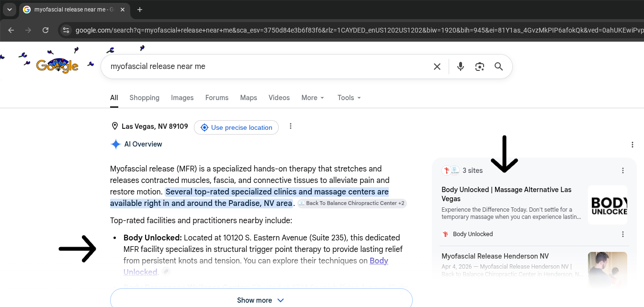This screenshot has height=307, width=644.
Task: Click the 3 sites source favicons
Action: [x=451, y=171]
